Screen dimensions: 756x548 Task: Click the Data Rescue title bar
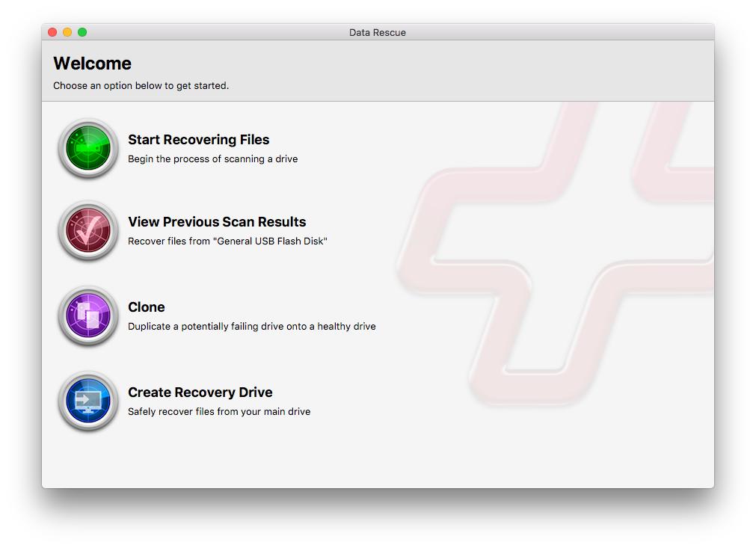(x=377, y=32)
